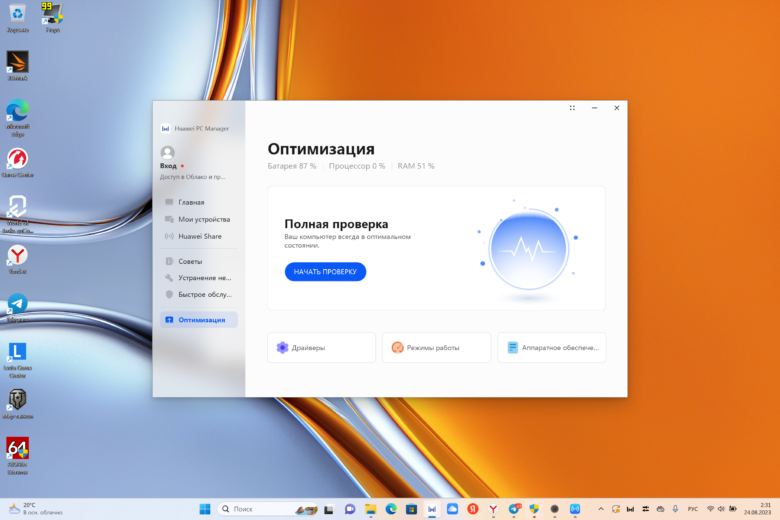
Task: Open Windows Security shield on taskbar
Action: (534, 509)
